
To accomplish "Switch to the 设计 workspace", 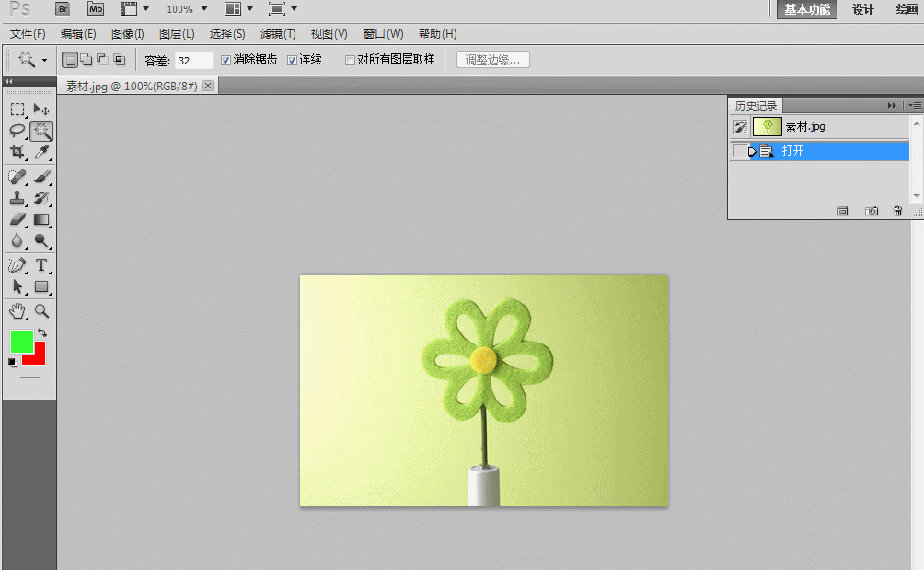I will pos(862,9).
